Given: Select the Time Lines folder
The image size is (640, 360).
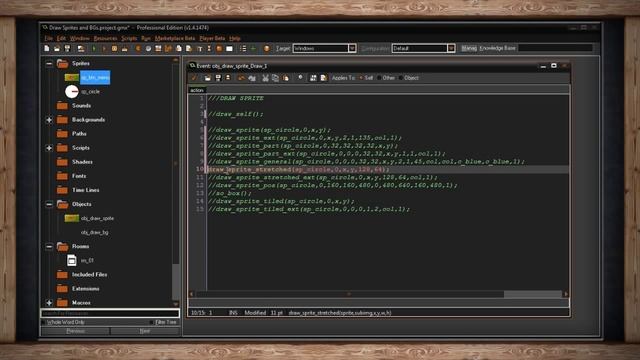Looking at the screenshot, I should tap(85, 190).
